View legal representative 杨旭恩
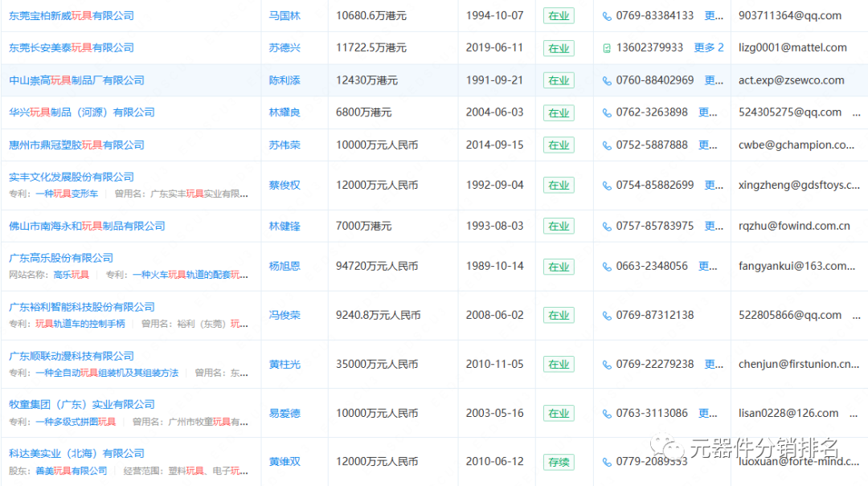The height and width of the screenshot is (486, 868). click(x=285, y=266)
